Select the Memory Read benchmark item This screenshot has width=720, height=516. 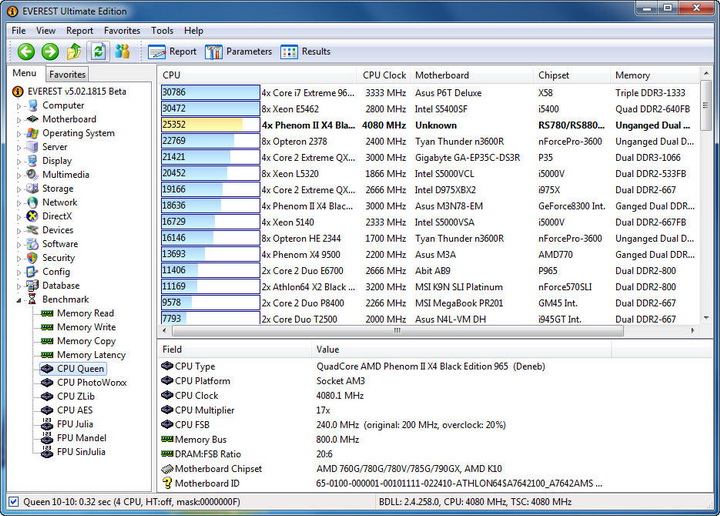coord(84,313)
